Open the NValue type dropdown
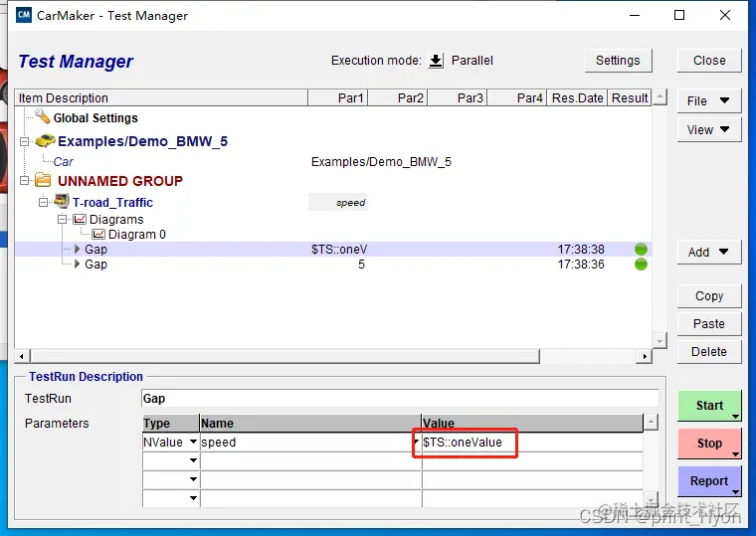 click(193, 442)
